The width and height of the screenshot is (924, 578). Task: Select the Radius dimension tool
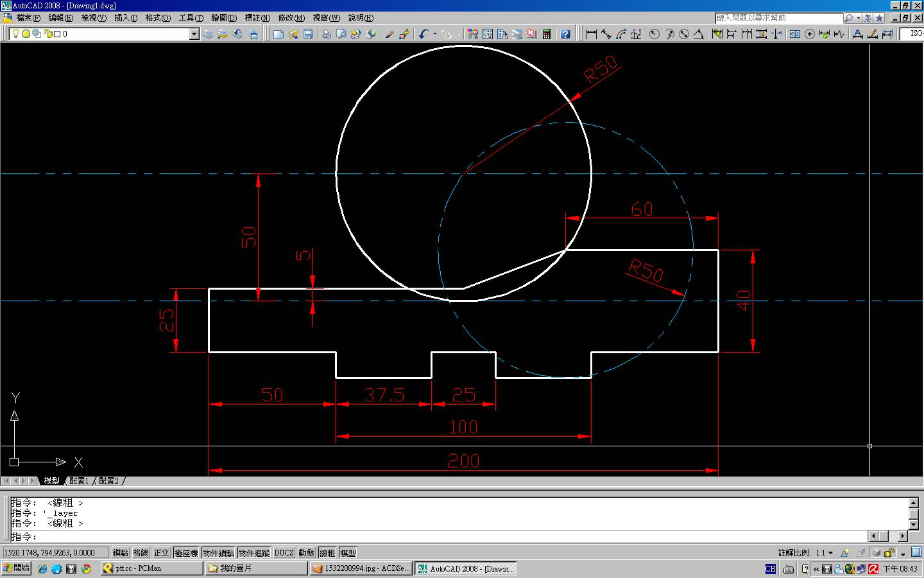[x=654, y=34]
